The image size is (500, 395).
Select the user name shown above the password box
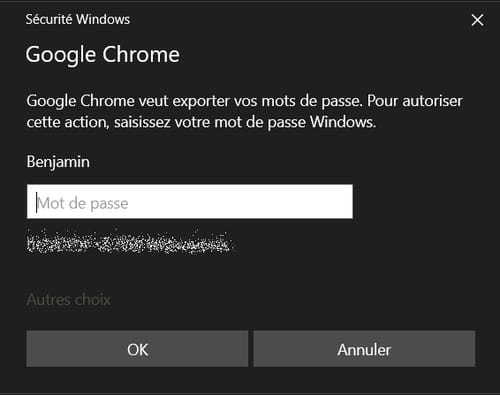tap(58, 162)
